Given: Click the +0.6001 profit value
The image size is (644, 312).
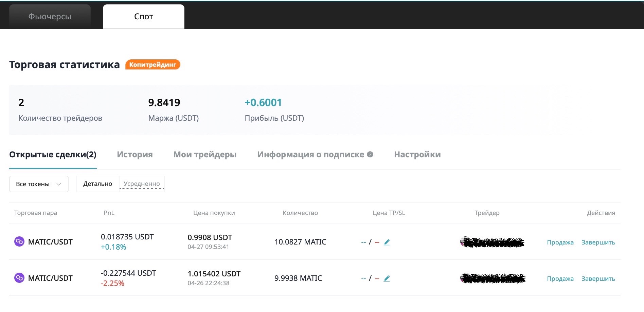Looking at the screenshot, I should point(263,102).
